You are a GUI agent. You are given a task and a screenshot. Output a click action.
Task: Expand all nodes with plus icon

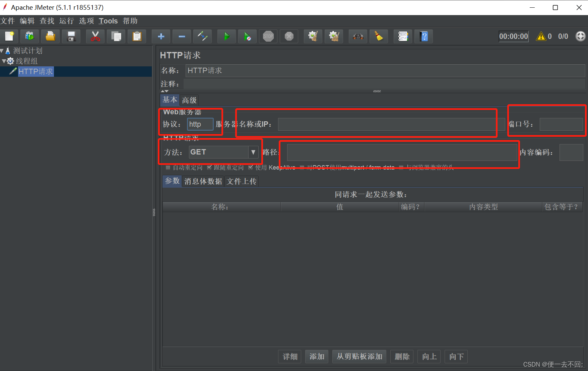point(161,36)
